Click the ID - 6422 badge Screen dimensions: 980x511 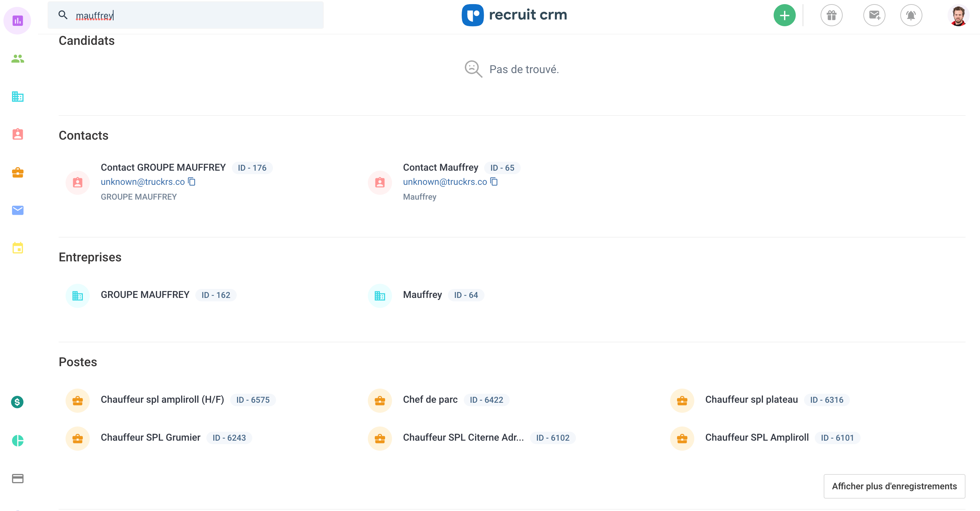click(487, 400)
